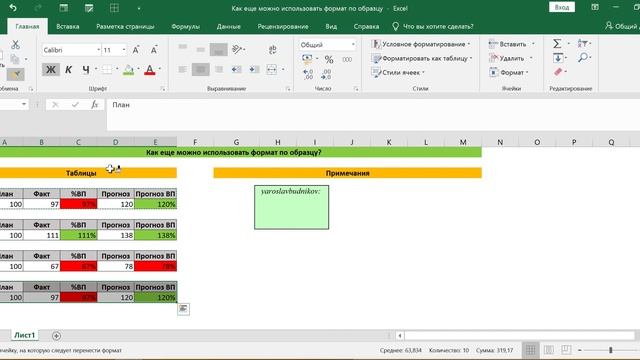
Task: Toggle Italic (К) formatting
Action: pos(69,70)
